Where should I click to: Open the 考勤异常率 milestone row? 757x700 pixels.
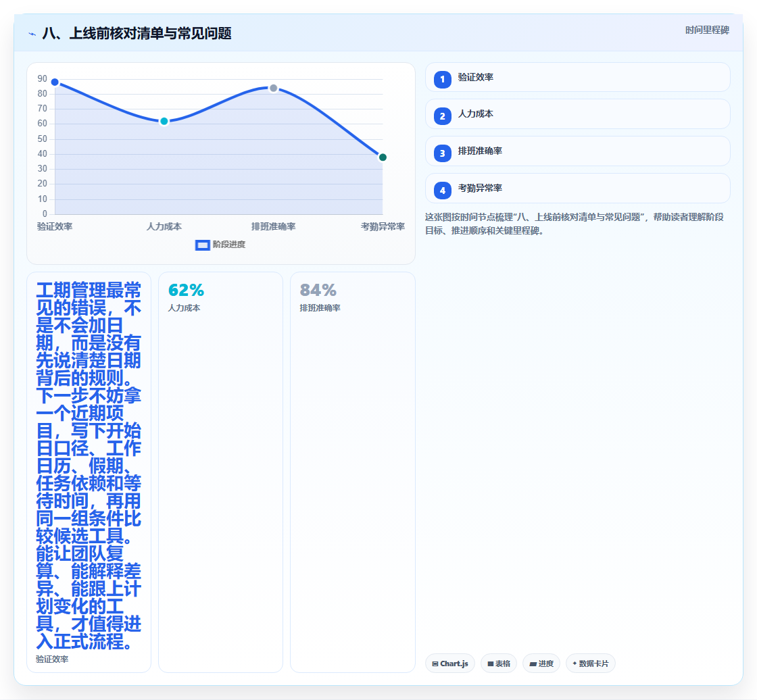(x=577, y=189)
